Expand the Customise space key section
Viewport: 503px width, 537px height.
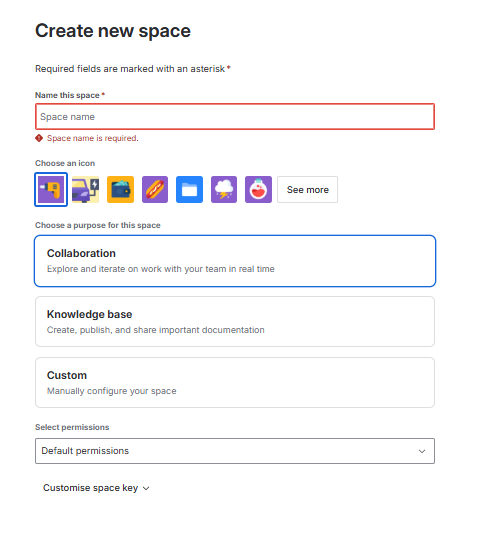pyautogui.click(x=96, y=488)
